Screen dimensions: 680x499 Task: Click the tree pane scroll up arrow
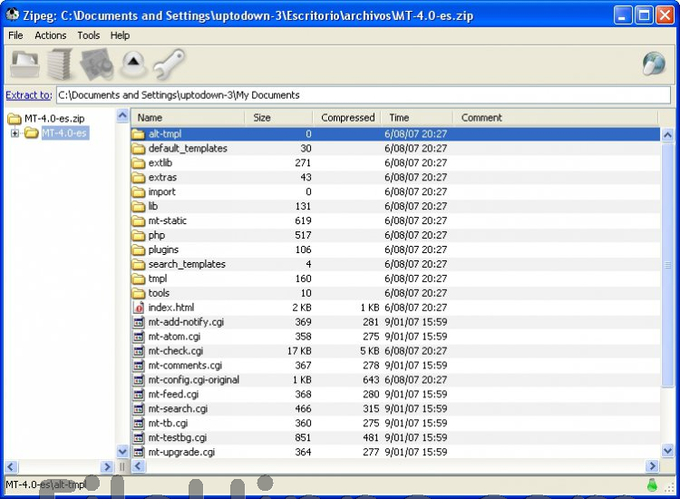tap(123, 116)
